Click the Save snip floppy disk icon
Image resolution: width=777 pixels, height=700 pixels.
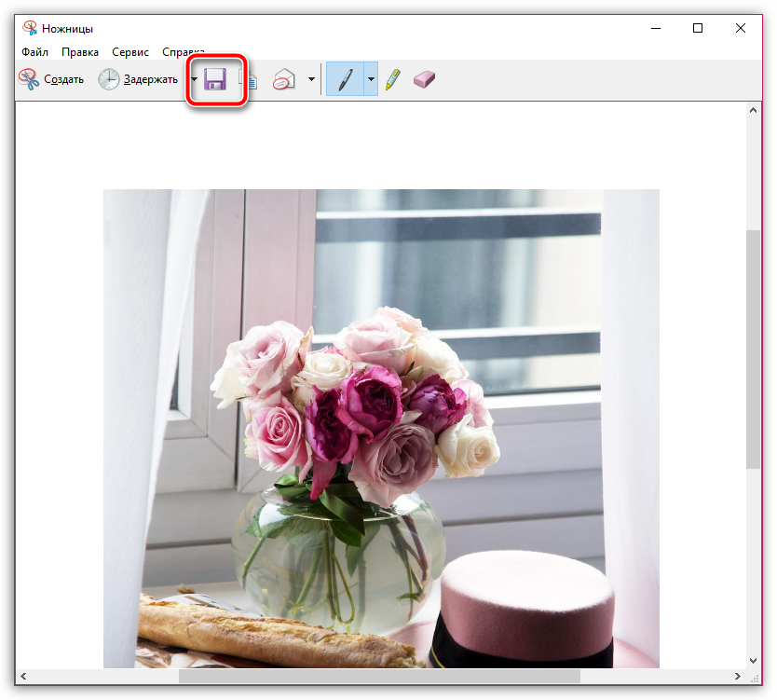tap(216, 80)
